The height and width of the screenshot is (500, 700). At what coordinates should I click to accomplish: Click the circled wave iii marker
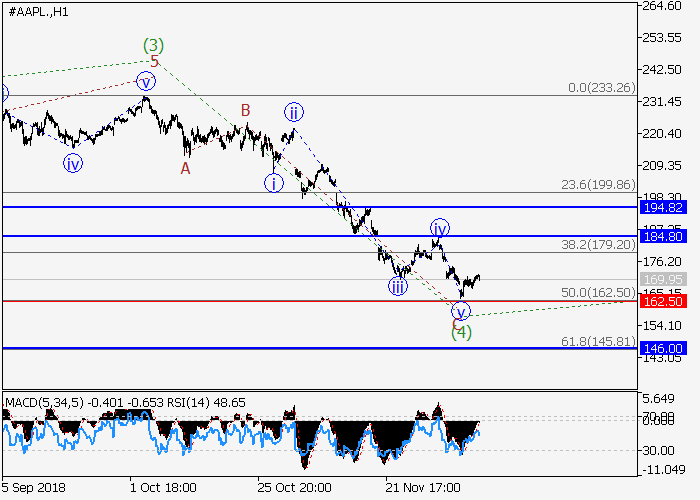click(x=398, y=287)
